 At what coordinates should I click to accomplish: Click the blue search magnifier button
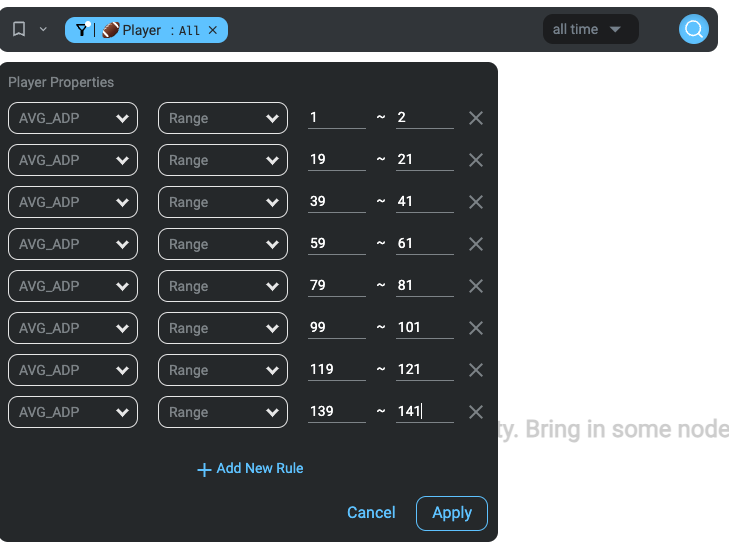[x=693, y=29]
